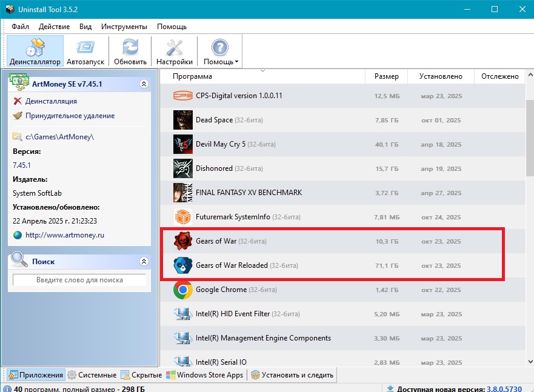Select the Gears of War Reloaded icon

click(183, 265)
